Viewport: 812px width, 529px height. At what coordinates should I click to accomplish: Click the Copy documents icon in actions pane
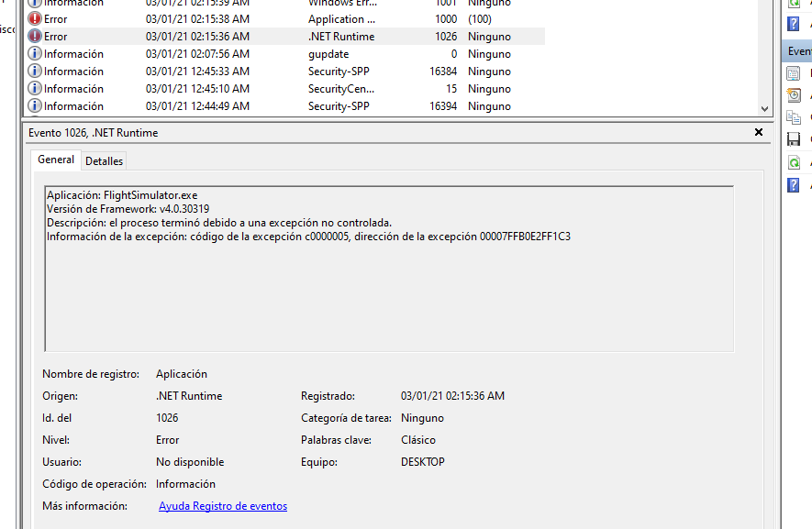(794, 117)
